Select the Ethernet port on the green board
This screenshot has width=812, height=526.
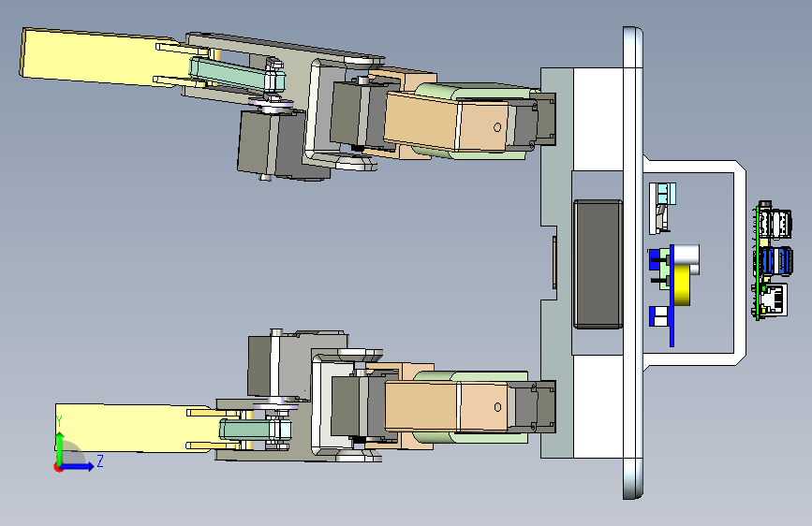click(x=775, y=300)
